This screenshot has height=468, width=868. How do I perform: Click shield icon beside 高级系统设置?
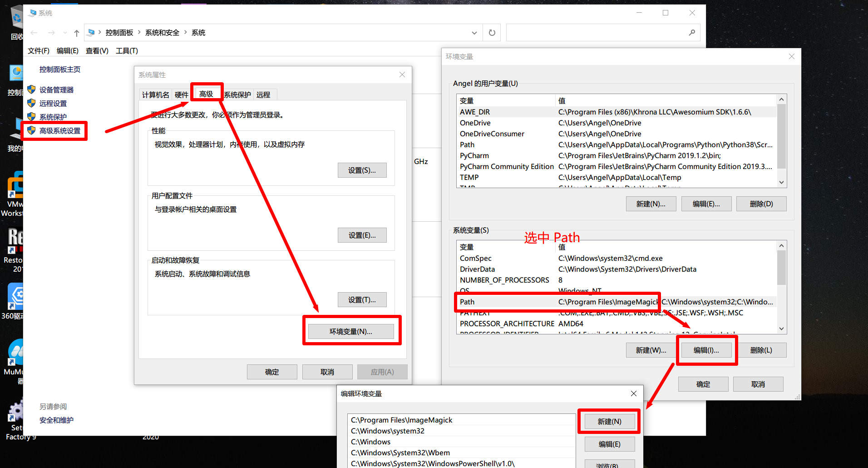[31, 130]
